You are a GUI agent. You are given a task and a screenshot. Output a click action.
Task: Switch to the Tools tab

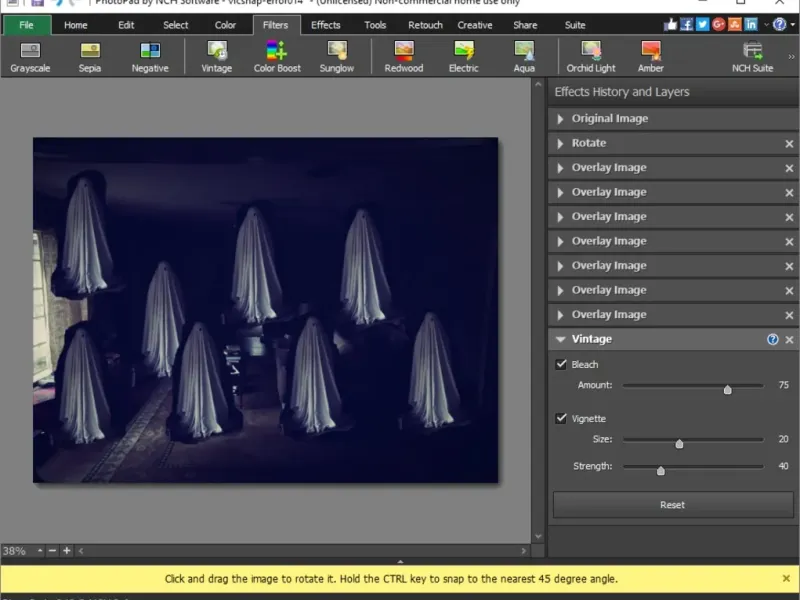pos(375,25)
